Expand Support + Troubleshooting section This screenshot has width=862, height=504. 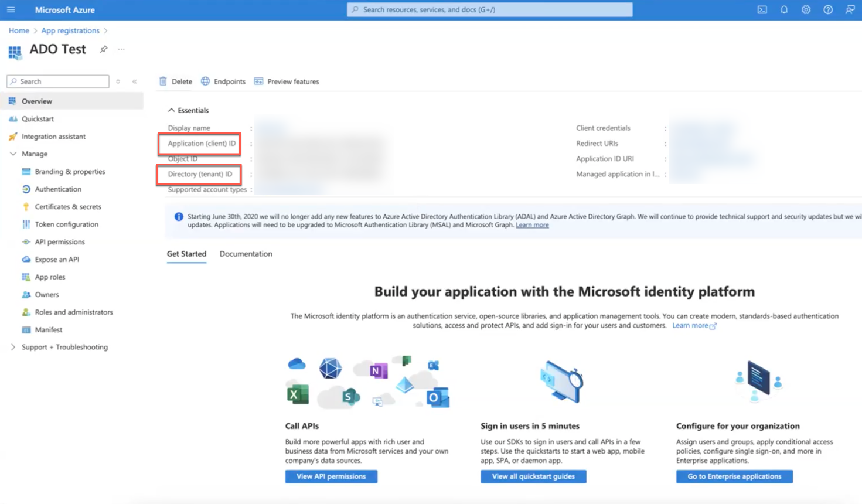pos(13,348)
